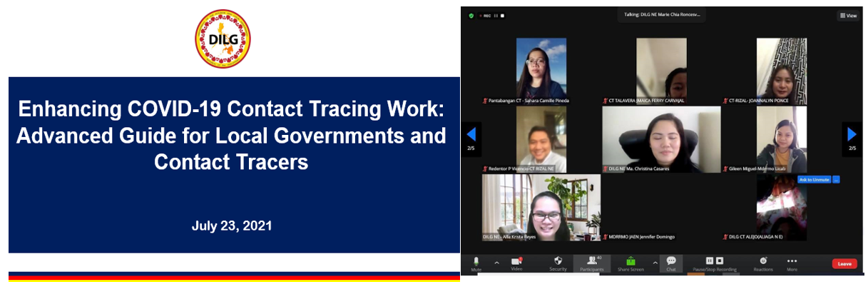
Task: Click the green Share Screen icon
Action: click(x=630, y=261)
